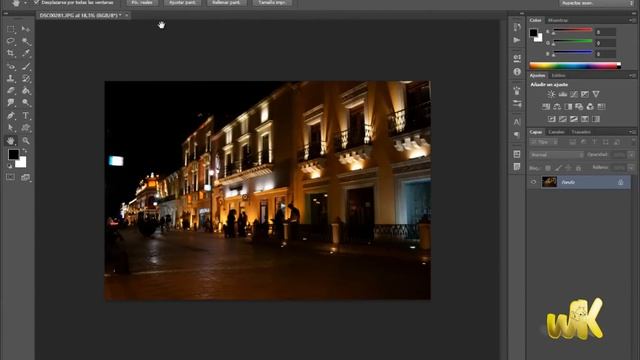Switch to the Canales tab

point(556,132)
